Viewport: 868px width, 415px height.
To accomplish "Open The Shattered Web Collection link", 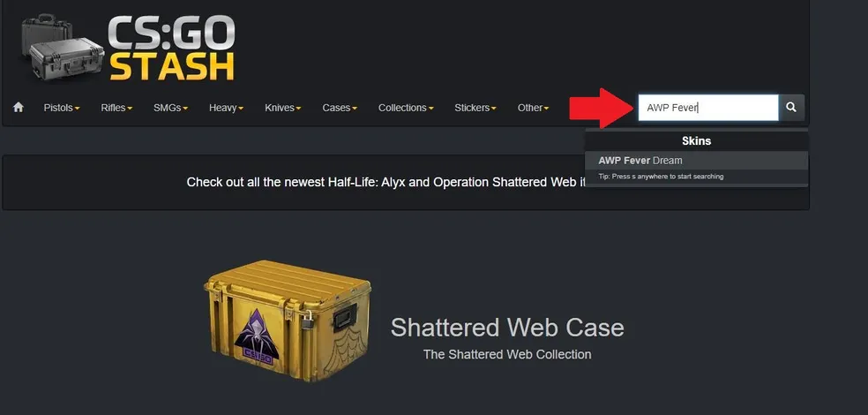I will [x=507, y=355].
